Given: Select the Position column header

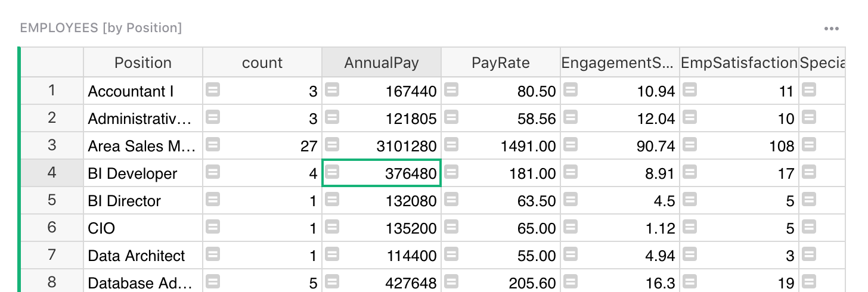Looking at the screenshot, I should pos(143,63).
